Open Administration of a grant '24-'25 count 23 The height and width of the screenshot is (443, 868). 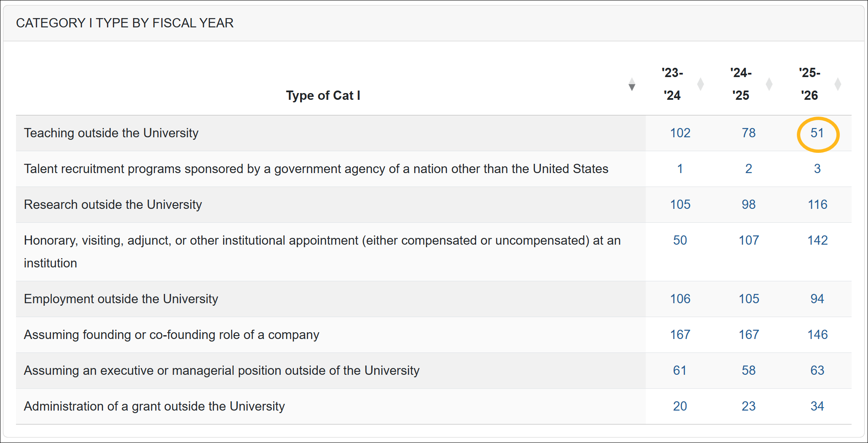tap(748, 406)
